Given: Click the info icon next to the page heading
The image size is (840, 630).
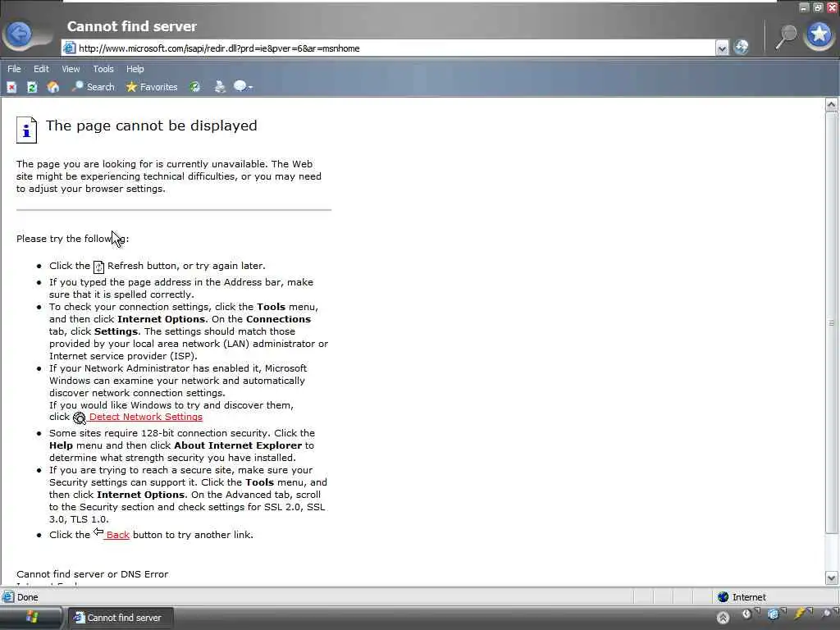Looking at the screenshot, I should [27, 130].
